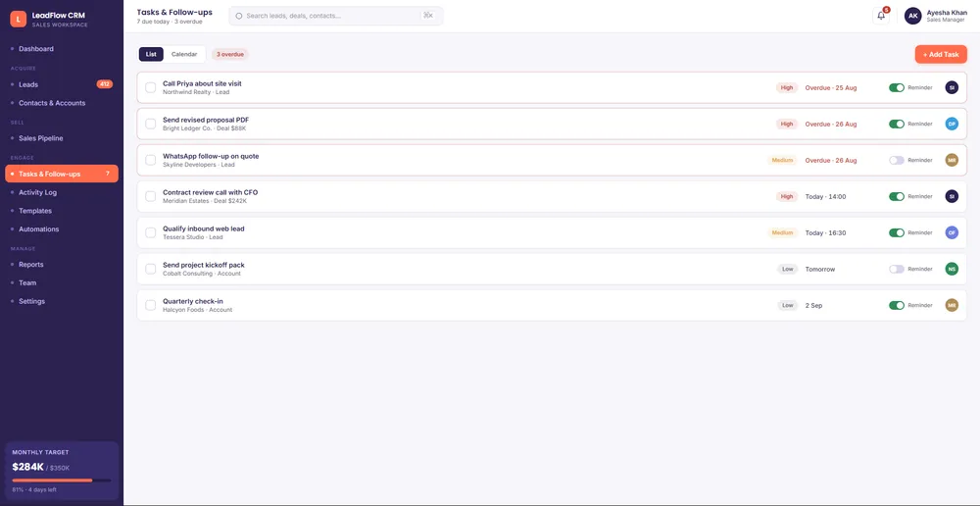Toggle reminder for Quarterly check-in
This screenshot has width=980, height=506.
[897, 305]
